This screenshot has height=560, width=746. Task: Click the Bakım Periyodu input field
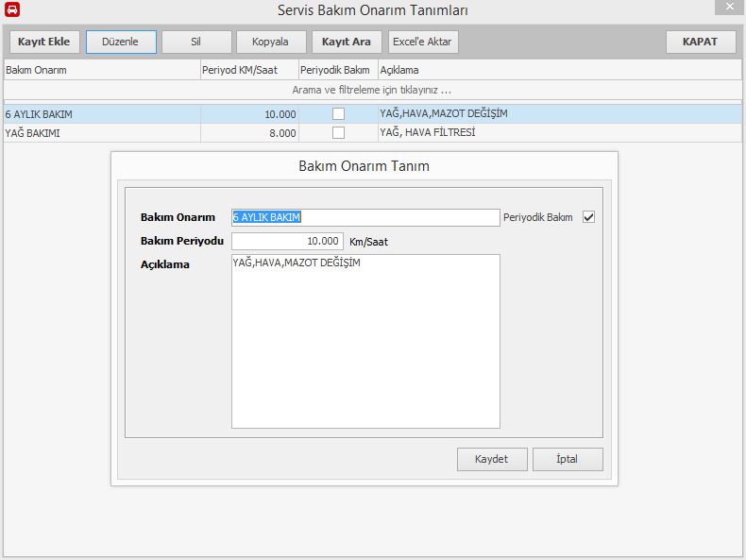pyautogui.click(x=287, y=241)
